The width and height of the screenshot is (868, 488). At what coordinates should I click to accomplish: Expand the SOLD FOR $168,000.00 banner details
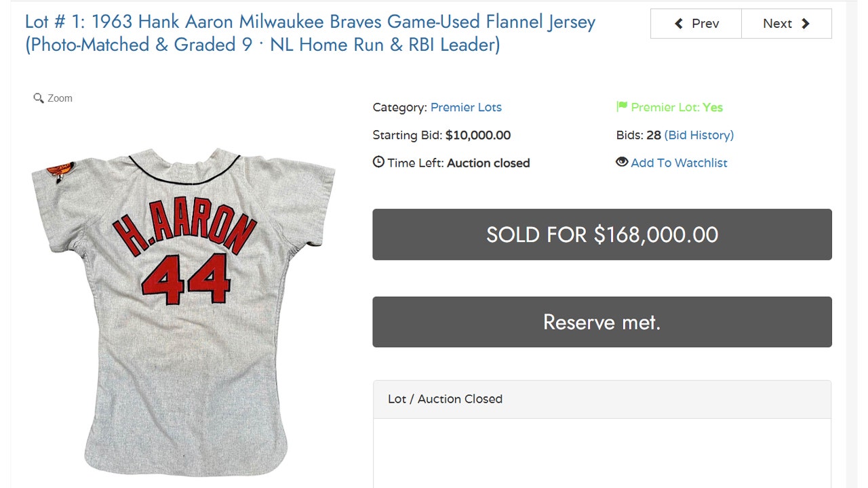(x=601, y=235)
